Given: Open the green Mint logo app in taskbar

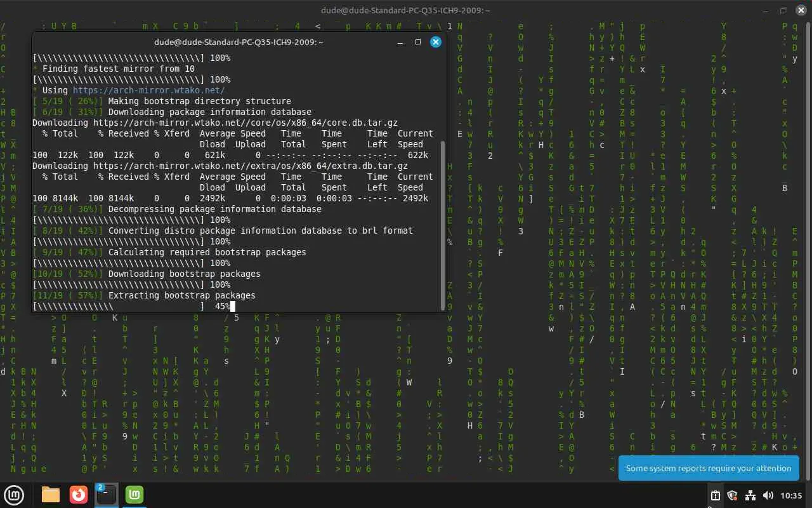Looking at the screenshot, I should pos(134,494).
